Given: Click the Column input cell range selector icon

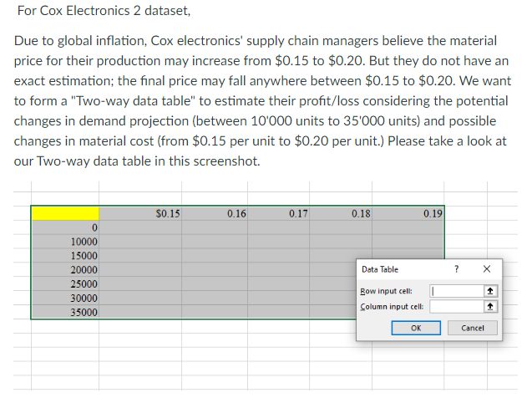Looking at the screenshot, I should tap(491, 306).
